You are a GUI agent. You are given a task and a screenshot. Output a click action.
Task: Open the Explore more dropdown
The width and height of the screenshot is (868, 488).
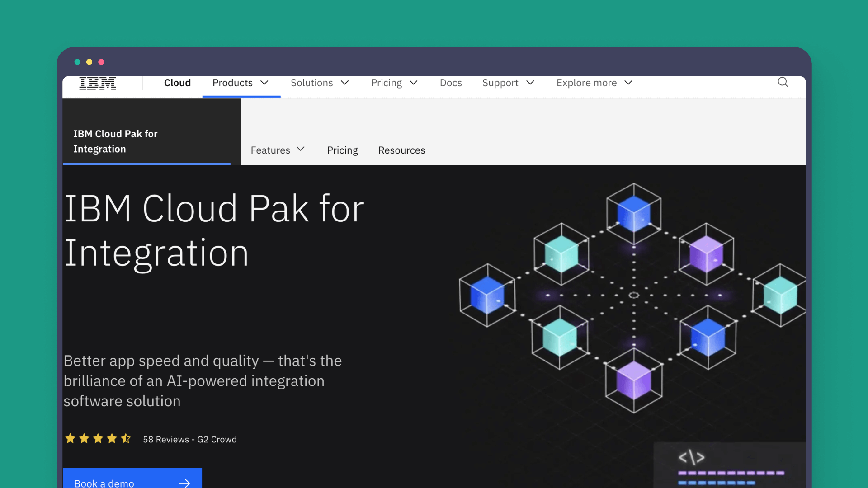(594, 83)
